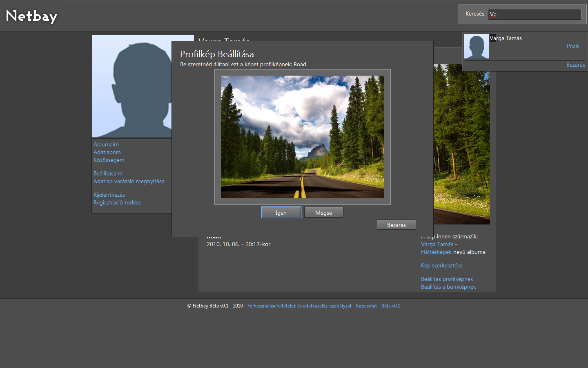
Task: Focus the Keresés search field
Action: pyautogui.click(x=535, y=14)
